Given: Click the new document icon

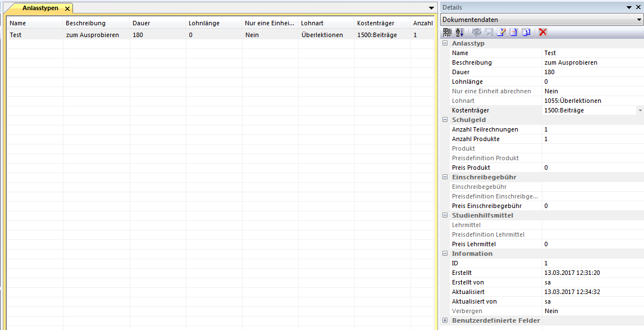Looking at the screenshot, I should pos(514,32).
